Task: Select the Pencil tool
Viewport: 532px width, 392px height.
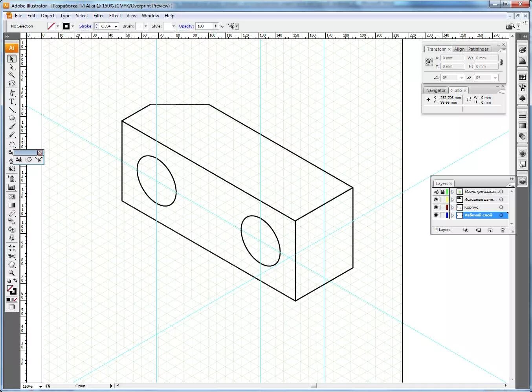Action: pyautogui.click(x=11, y=135)
